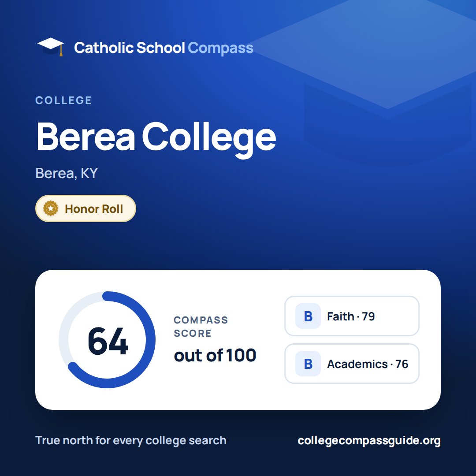Click the score number 64
This screenshot has width=476, height=476.
tap(108, 341)
